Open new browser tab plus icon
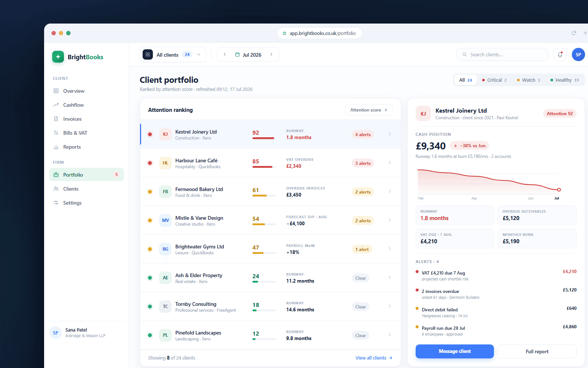The height and width of the screenshot is (368, 588). [x=585, y=33]
